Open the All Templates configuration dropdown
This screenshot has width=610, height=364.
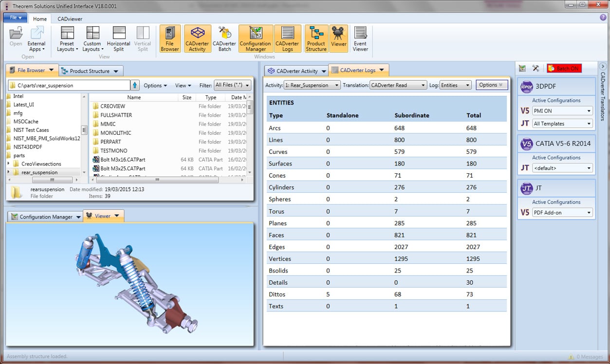point(562,124)
